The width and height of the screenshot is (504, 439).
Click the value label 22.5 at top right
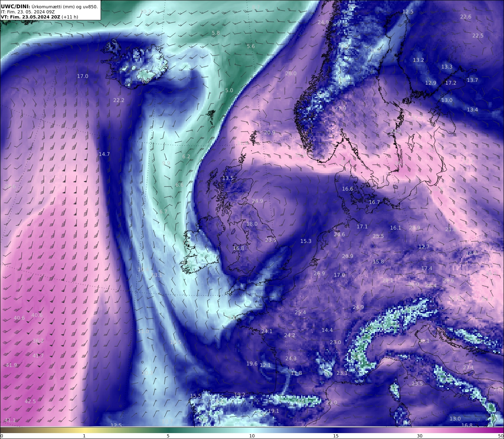[478, 36]
